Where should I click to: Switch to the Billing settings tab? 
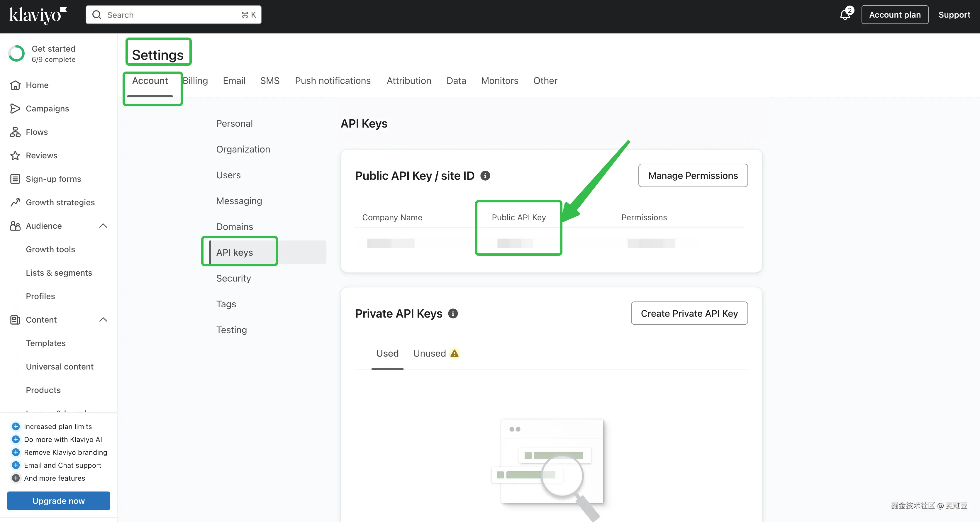click(x=196, y=81)
